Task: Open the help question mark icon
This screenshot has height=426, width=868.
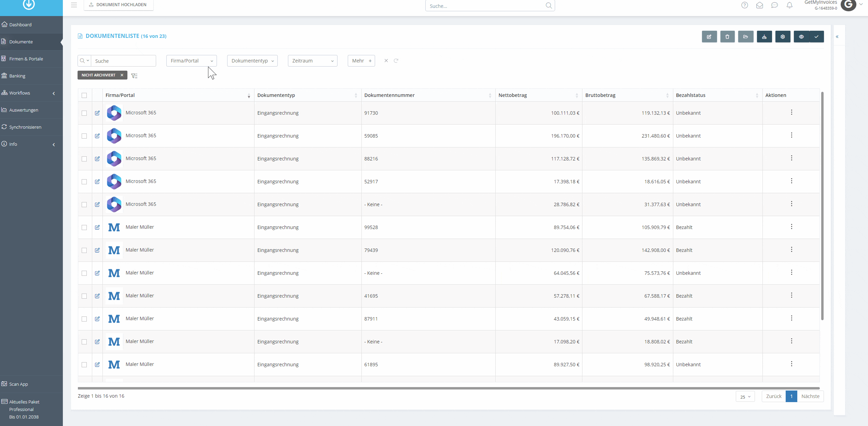Action: click(x=745, y=5)
